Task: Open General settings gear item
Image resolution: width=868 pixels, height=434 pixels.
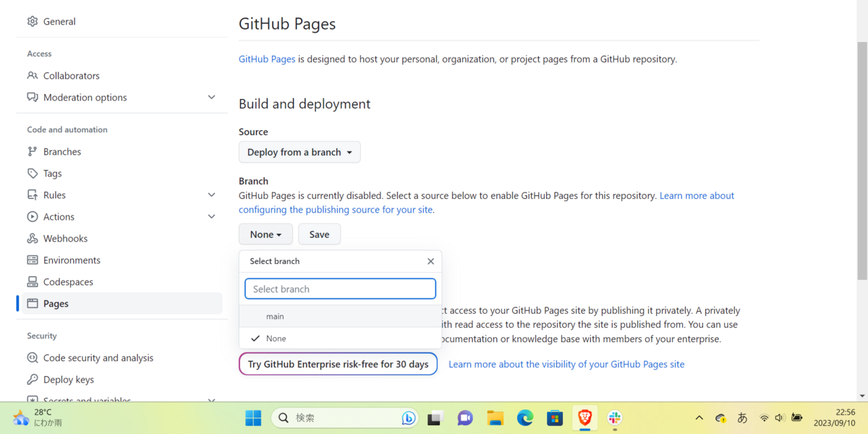Action: point(51,22)
